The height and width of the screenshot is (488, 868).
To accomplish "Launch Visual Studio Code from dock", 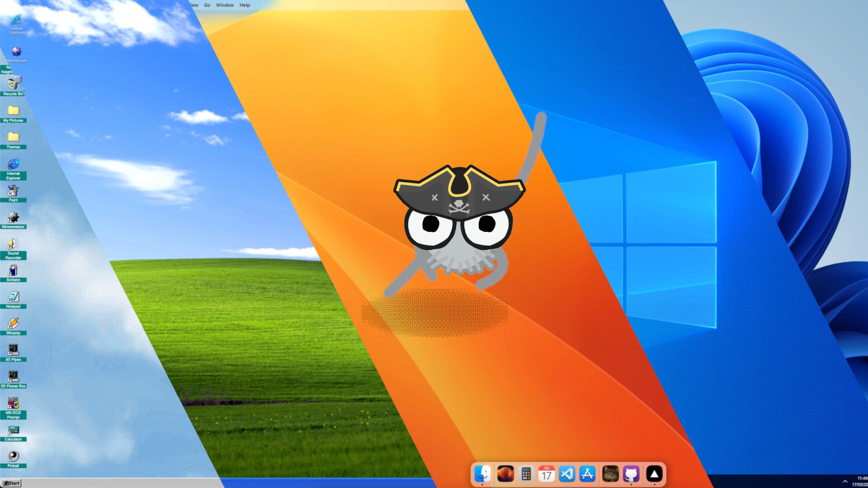I will coord(567,474).
